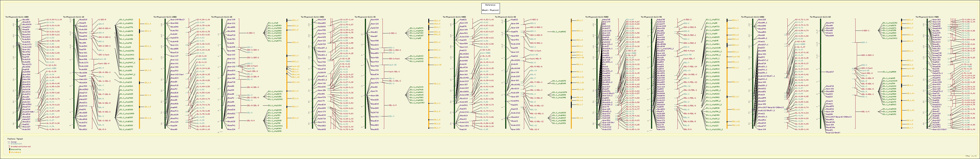Select the Ta-Physical-Gill-2ABD map title
This screenshot has width=980, height=159.
165,17
